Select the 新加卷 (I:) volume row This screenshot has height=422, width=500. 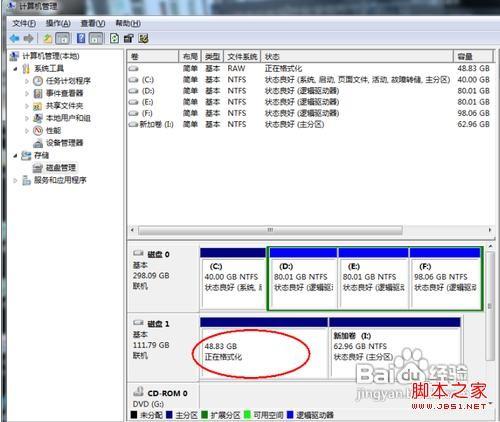click(309, 124)
